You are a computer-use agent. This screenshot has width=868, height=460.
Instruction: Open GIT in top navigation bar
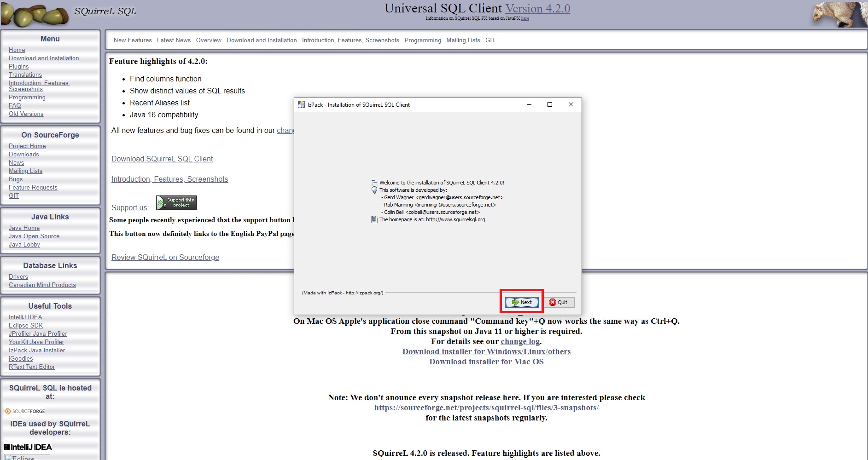click(x=490, y=40)
